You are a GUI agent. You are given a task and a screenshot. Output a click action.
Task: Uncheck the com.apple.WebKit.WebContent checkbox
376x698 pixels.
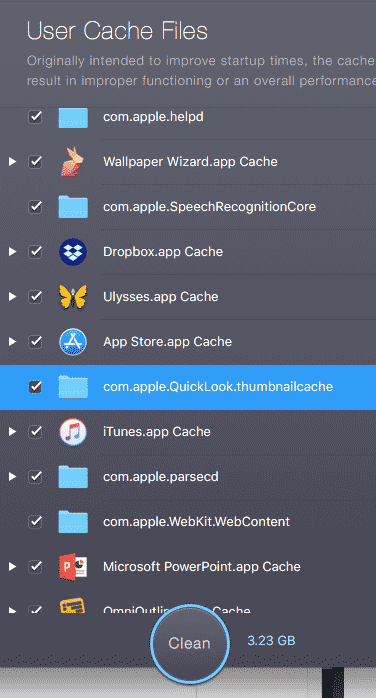35,521
